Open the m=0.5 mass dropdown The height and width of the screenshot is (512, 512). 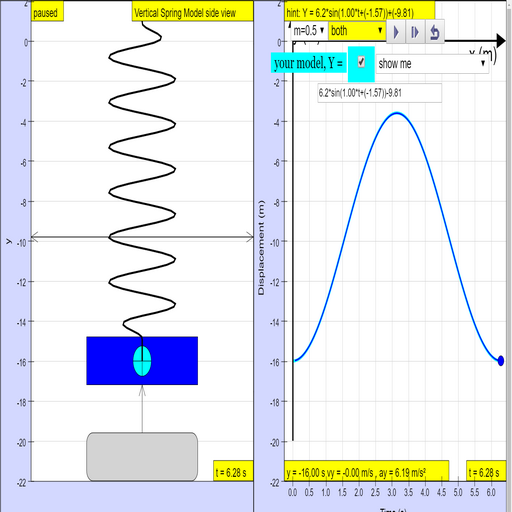pos(309,31)
